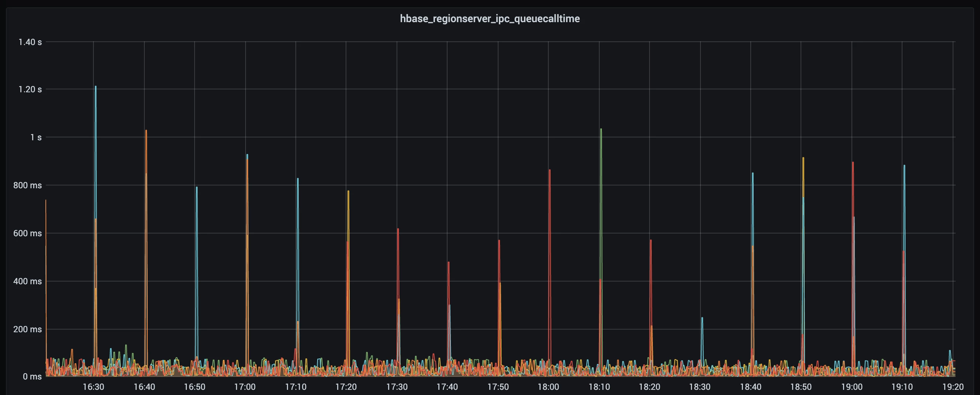Click the 16:30 time axis label
The image size is (980, 395).
[x=93, y=387]
